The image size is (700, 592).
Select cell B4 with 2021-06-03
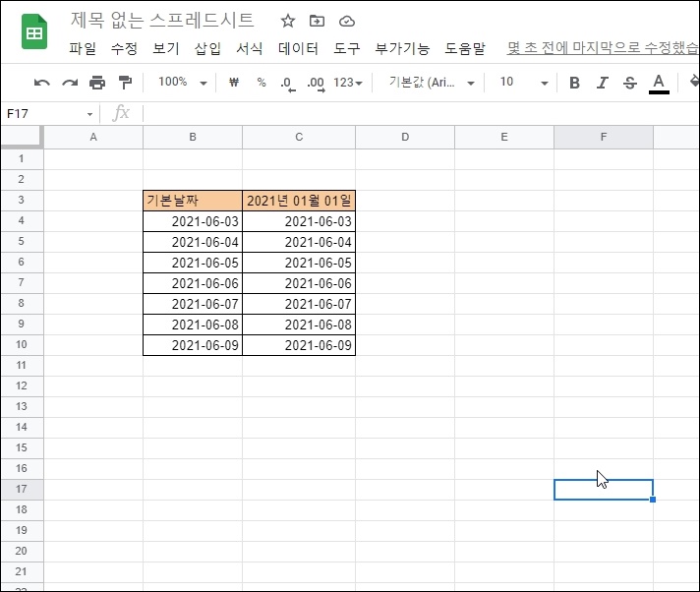193,221
